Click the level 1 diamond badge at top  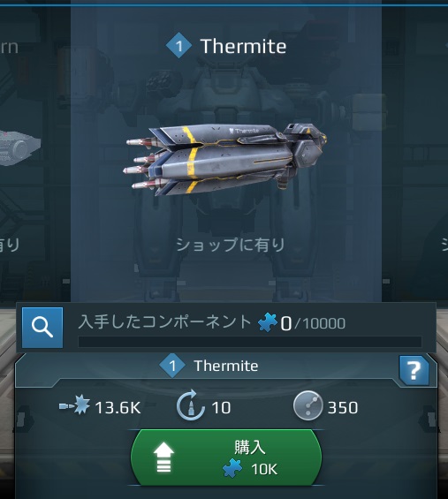pyautogui.click(x=179, y=46)
